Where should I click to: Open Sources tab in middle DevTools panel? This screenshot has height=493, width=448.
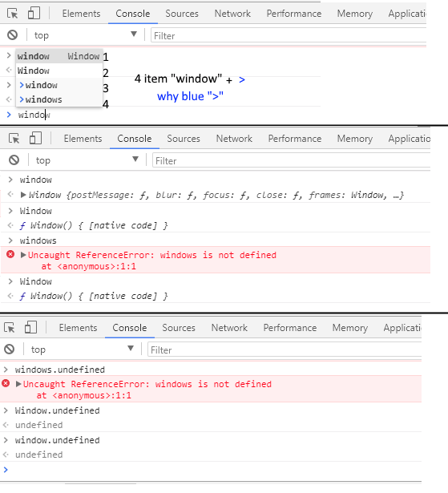tap(184, 139)
